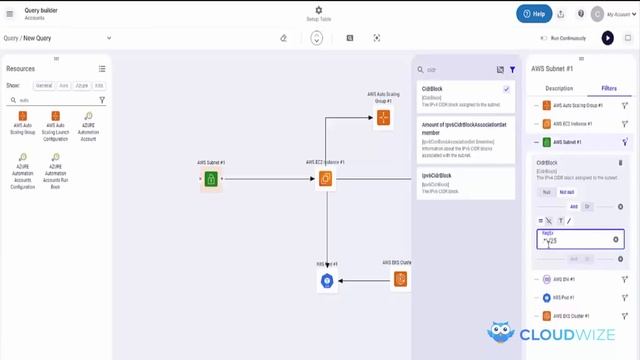The height and width of the screenshot is (360, 640).
Task: Click filter icon of AWS Subnet #1 row
Action: 624,142
